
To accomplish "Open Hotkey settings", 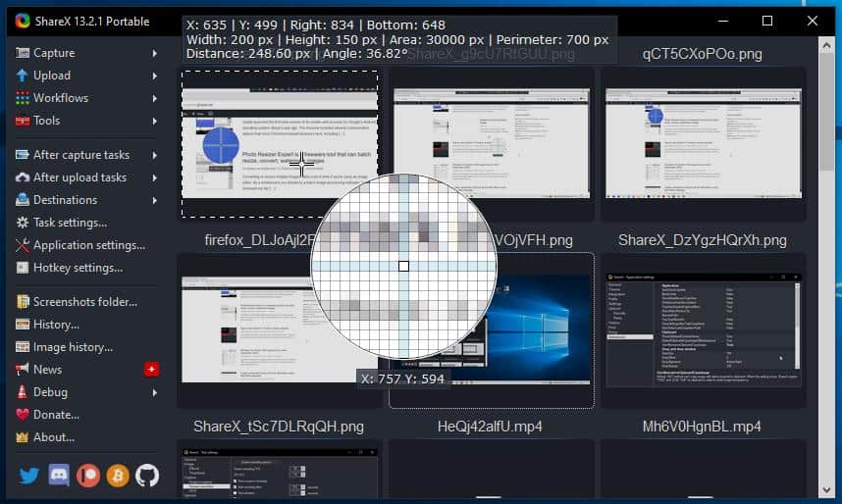I will pyautogui.click(x=78, y=268).
